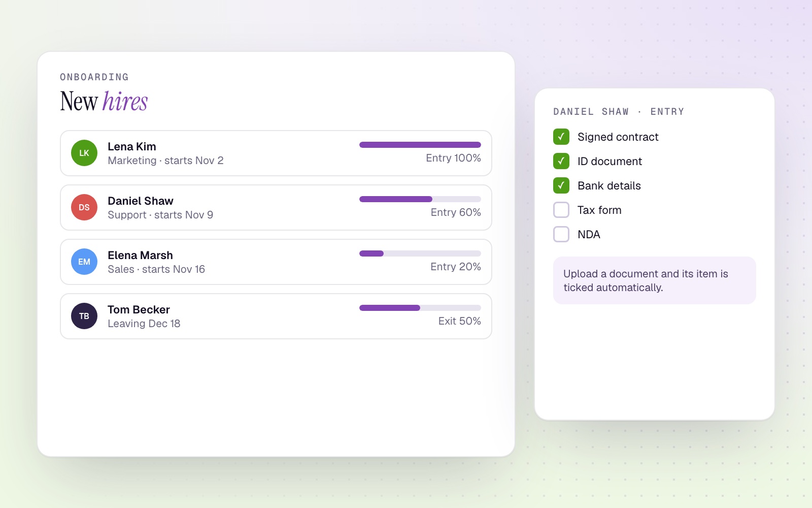The image size is (812, 508).
Task: Click Tom Becker's Exit 50% progress bar
Action: click(420, 308)
